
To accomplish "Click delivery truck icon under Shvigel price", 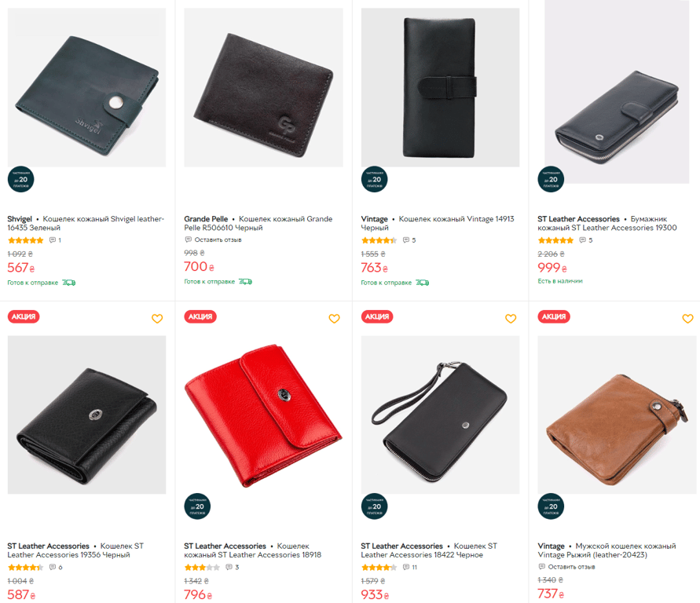I will coord(68,283).
